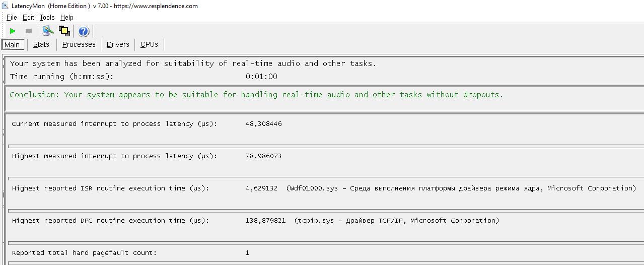Switch to the Stats tab
Viewport: 644px width, 265px height.
click(x=41, y=44)
